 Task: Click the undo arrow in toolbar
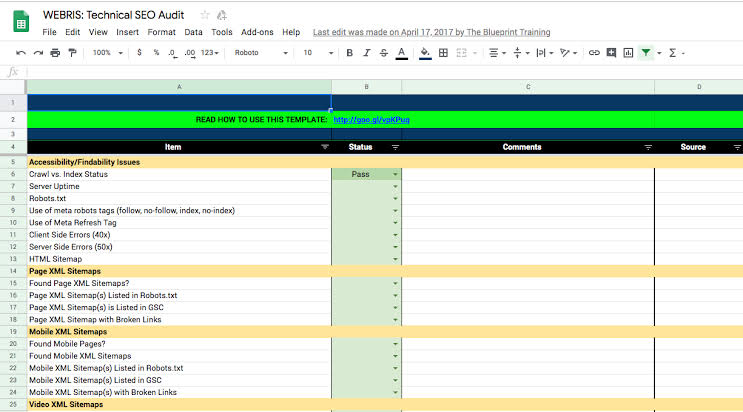pyautogui.click(x=21, y=53)
